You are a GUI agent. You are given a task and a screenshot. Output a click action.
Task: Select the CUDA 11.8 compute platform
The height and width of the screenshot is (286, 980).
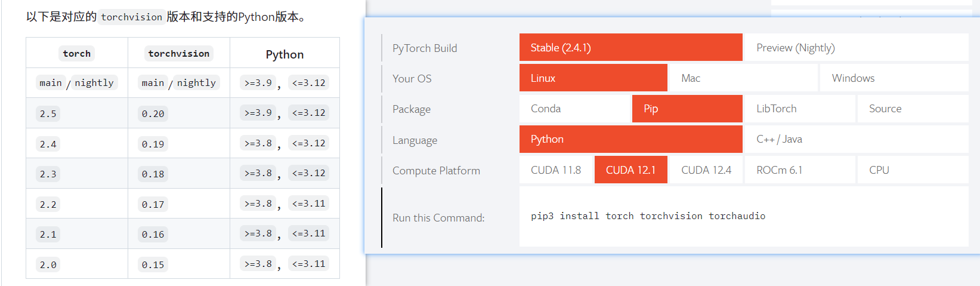click(x=556, y=170)
